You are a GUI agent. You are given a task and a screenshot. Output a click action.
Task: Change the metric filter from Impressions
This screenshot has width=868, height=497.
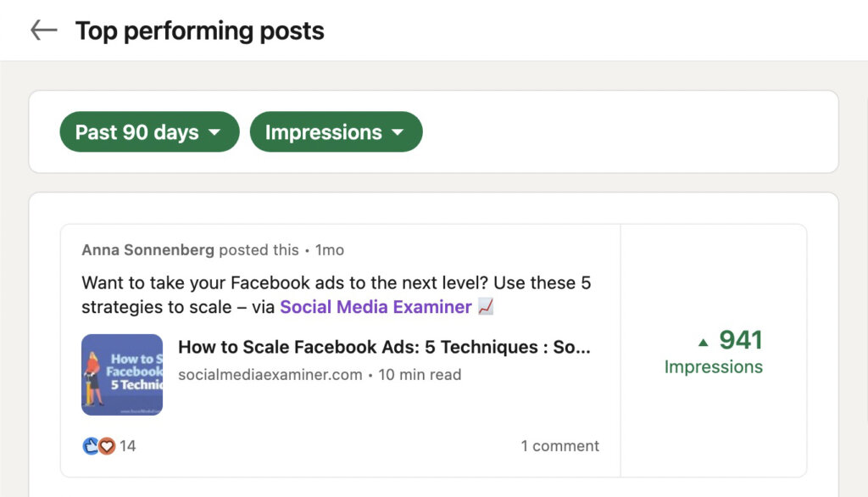[x=336, y=132]
